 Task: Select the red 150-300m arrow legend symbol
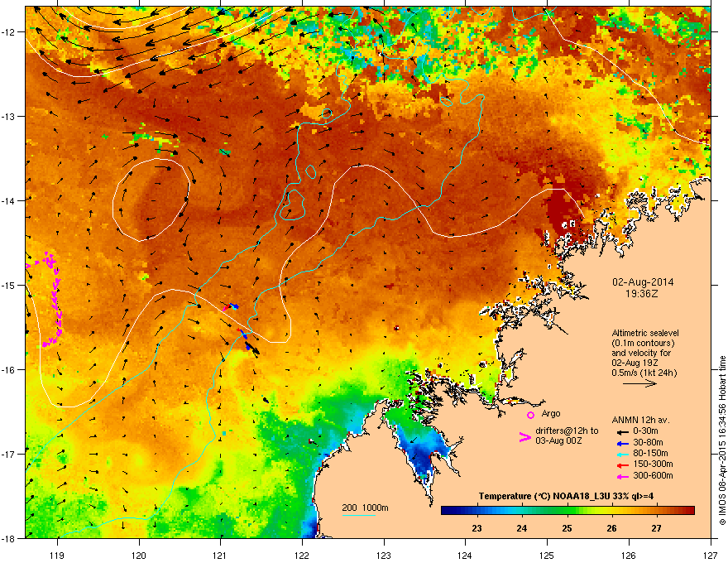[621, 465]
